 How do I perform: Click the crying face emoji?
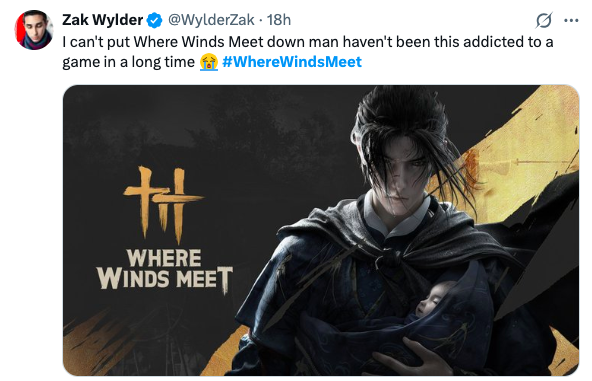(209, 62)
